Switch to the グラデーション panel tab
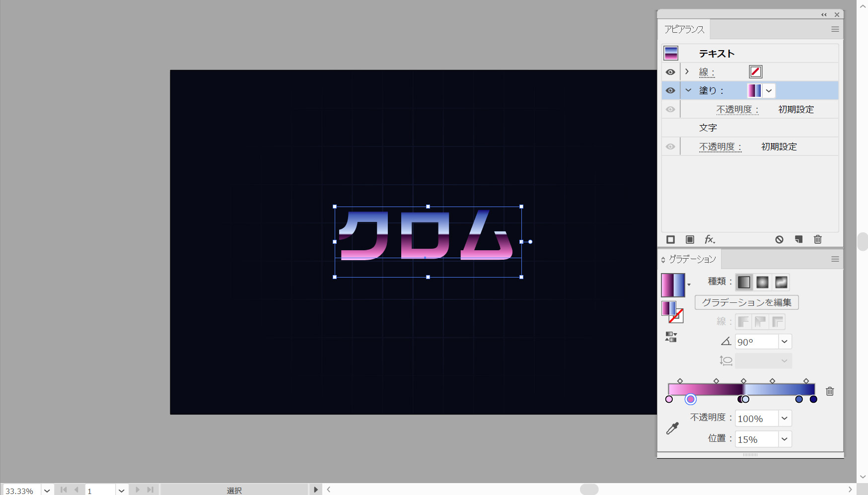 [692, 259]
